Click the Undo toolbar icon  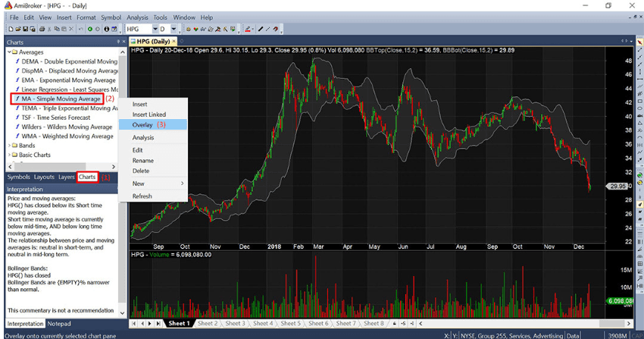click(x=80, y=29)
